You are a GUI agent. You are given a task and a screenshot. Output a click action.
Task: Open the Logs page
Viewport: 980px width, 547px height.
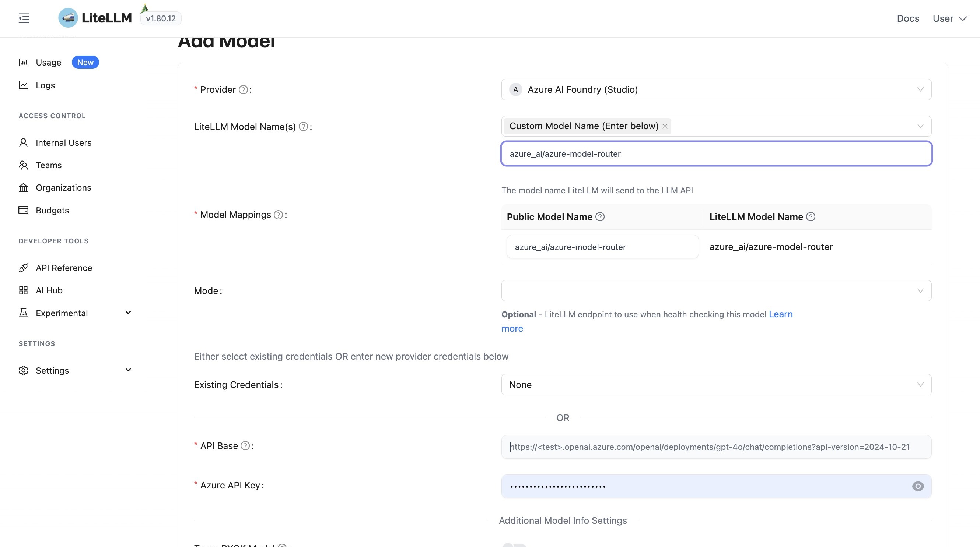pyautogui.click(x=45, y=85)
